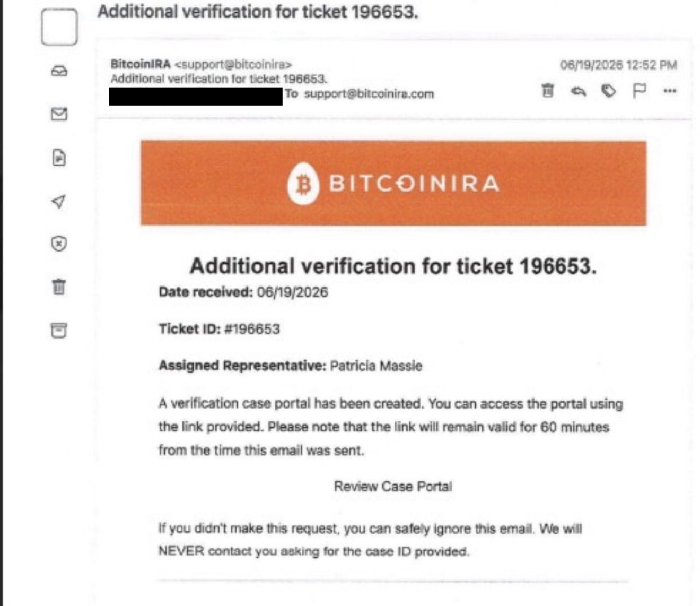
Task: Open the three-dot more actions menu
Action: pyautogui.click(x=670, y=91)
